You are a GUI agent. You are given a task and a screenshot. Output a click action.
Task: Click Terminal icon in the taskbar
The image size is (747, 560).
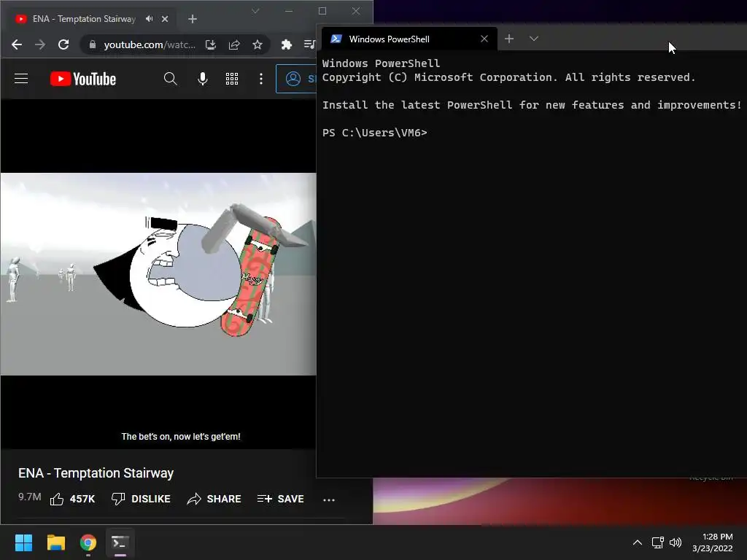120,542
